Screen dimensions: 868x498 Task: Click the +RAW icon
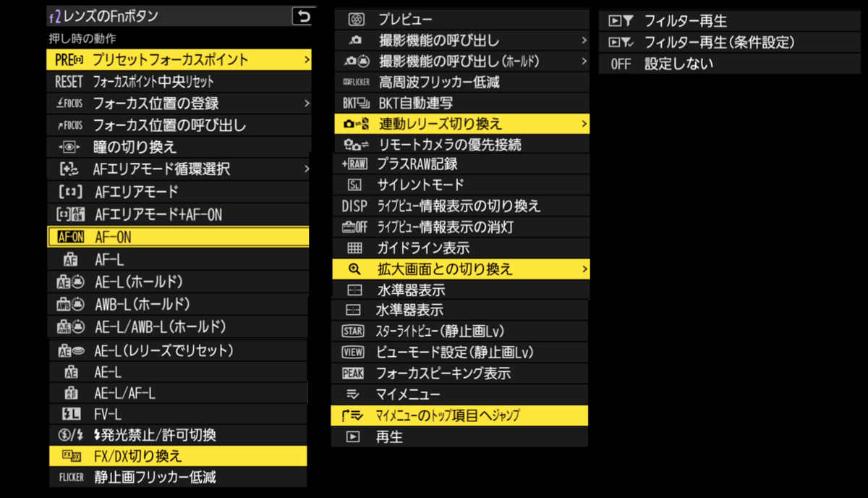[x=354, y=165]
